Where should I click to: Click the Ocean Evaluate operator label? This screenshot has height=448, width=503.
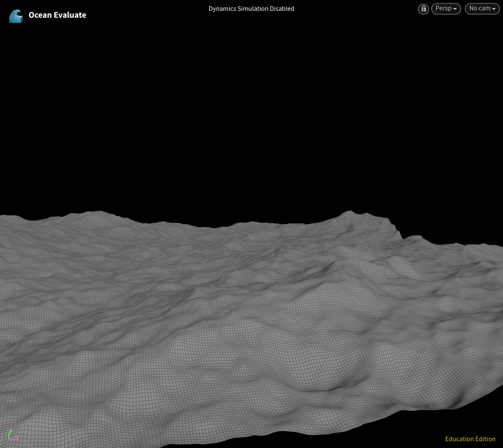(57, 15)
